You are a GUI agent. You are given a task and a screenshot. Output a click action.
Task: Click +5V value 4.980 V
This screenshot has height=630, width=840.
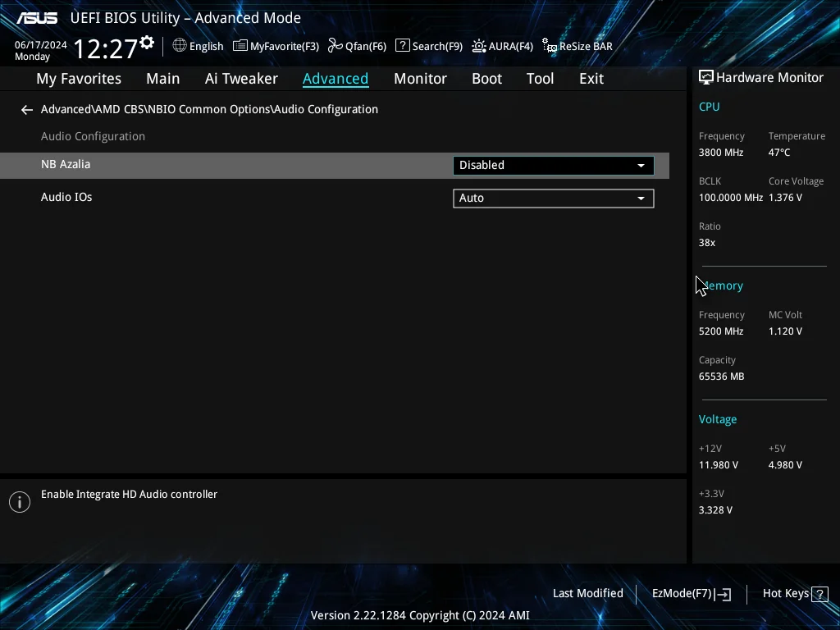tap(785, 465)
